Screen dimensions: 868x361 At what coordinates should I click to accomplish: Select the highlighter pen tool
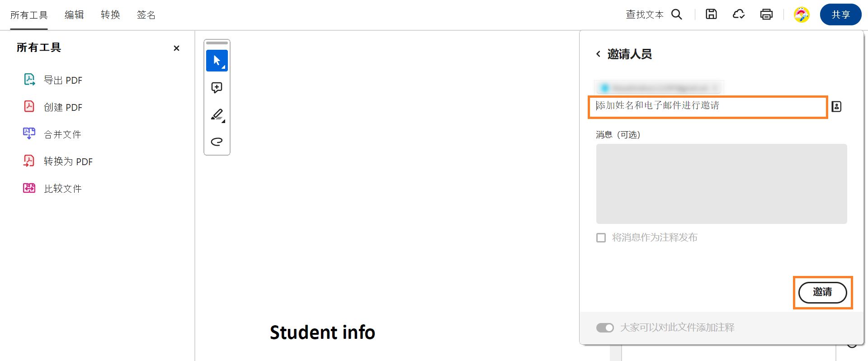(217, 114)
